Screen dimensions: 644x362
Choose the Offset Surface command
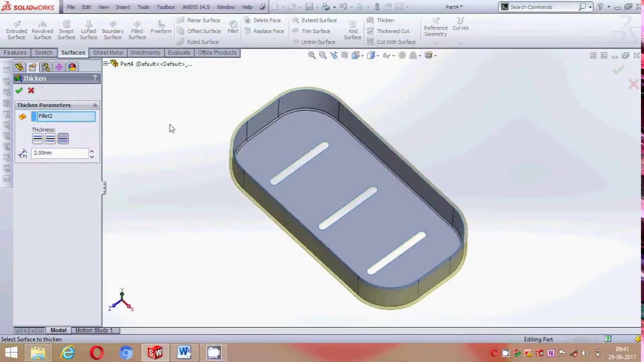[x=198, y=31]
